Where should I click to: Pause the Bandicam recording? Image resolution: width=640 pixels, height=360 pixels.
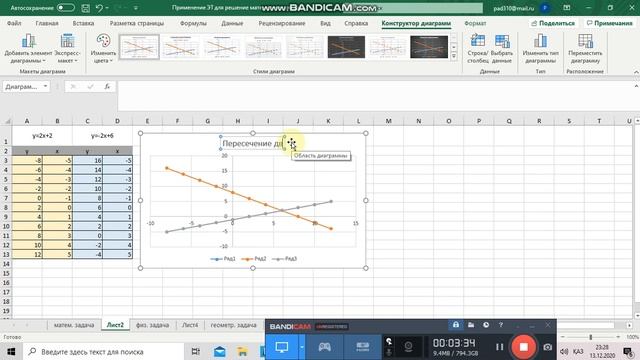point(499,347)
